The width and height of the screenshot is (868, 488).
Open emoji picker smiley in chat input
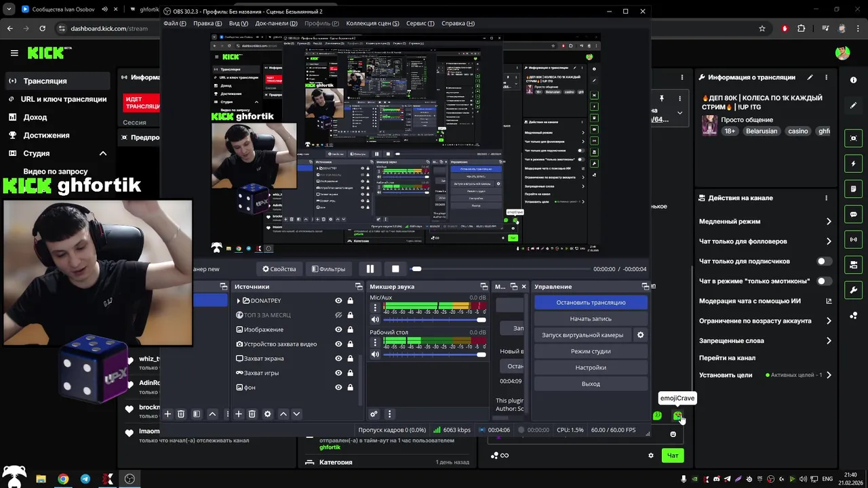pyautogui.click(x=673, y=434)
